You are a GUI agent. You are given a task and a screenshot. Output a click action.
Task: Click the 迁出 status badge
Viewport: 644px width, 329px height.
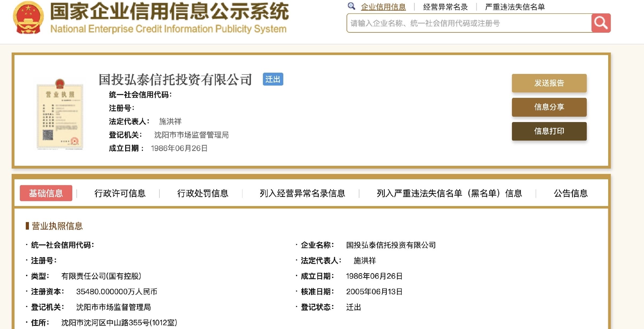click(273, 79)
